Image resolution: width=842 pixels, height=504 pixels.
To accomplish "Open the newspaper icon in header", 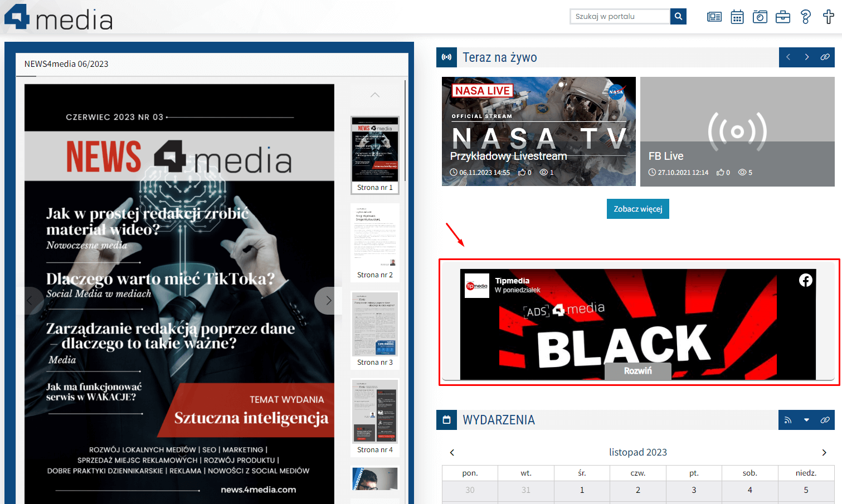I will (x=714, y=17).
